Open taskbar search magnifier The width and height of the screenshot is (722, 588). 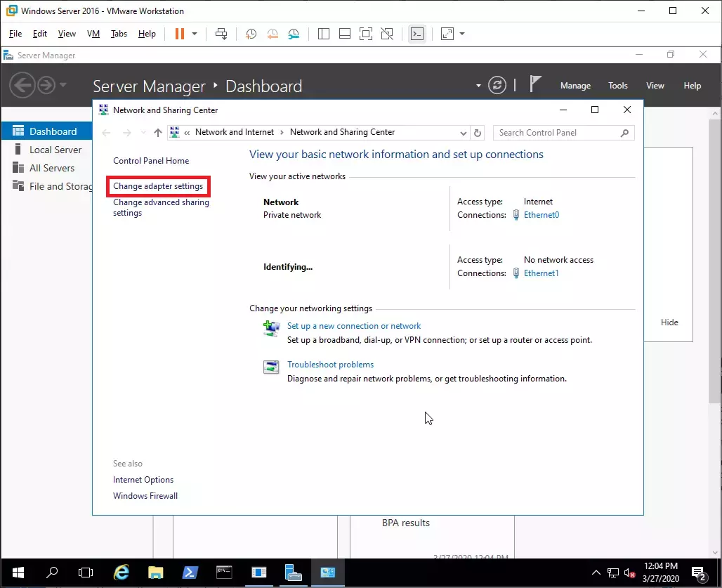pos(52,573)
